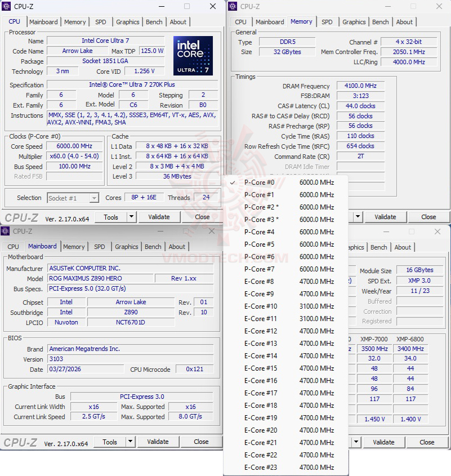Open CPU tab in Mainboard window
The image size is (451, 476).
coord(13,247)
